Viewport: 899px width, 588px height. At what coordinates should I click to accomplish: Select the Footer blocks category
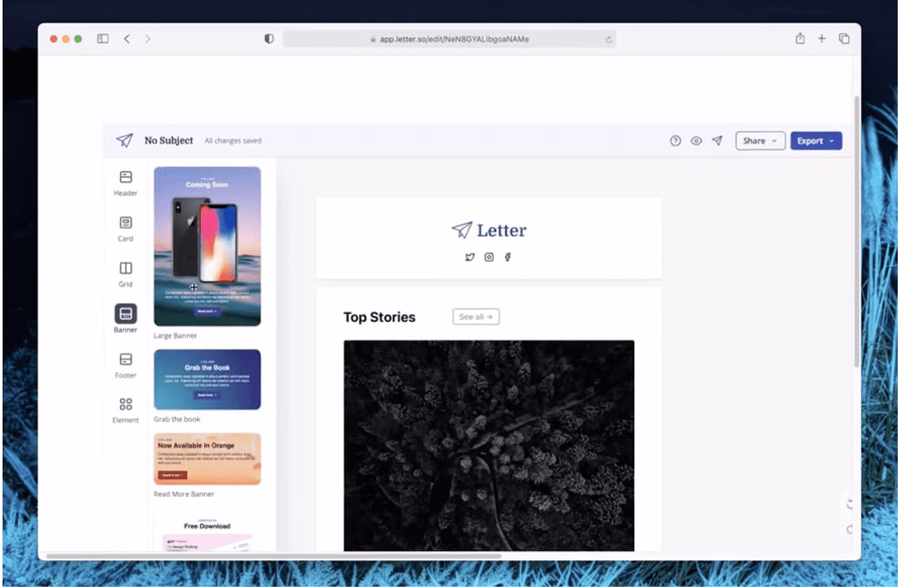coord(126,365)
